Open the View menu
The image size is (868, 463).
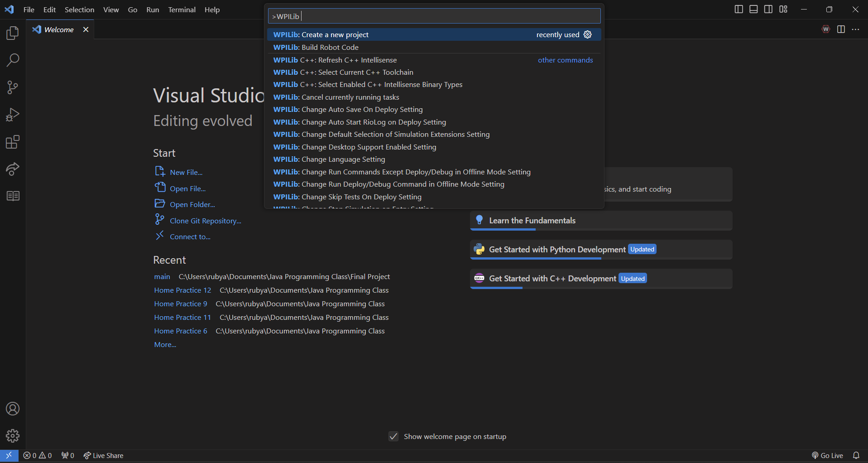tap(111, 10)
